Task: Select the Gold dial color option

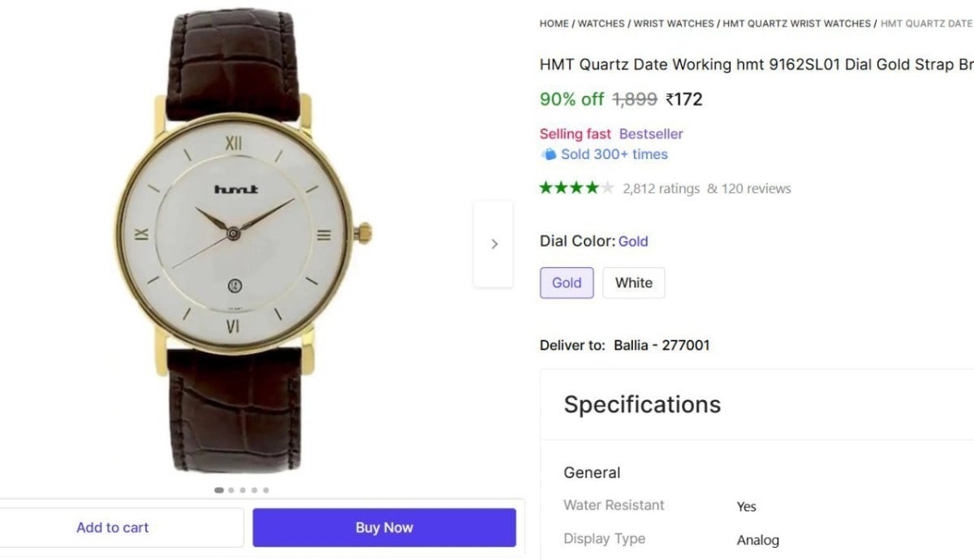Action: pyautogui.click(x=567, y=282)
